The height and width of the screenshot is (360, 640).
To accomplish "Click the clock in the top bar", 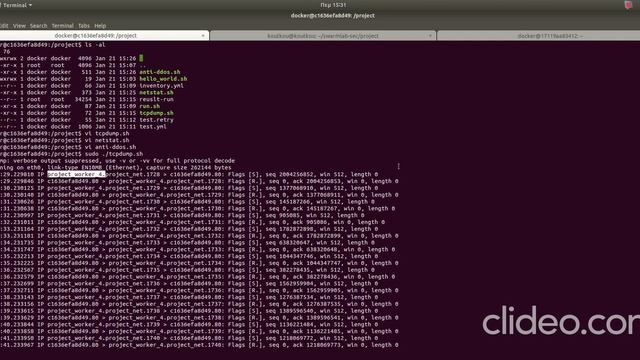I will pos(333,5).
